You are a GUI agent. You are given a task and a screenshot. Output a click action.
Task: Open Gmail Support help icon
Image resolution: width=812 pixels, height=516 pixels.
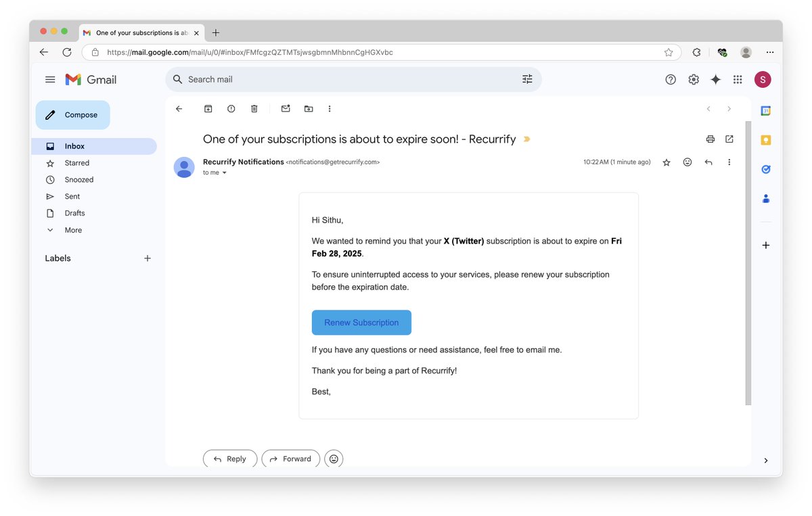[x=671, y=80]
